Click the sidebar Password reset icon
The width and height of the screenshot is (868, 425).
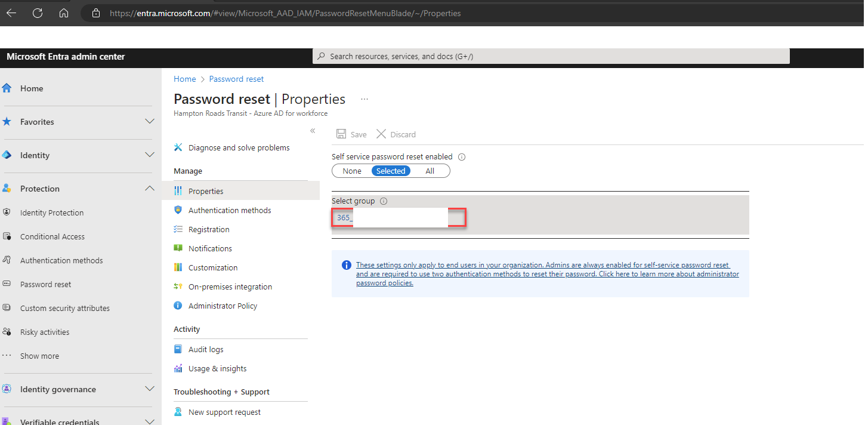click(x=7, y=284)
